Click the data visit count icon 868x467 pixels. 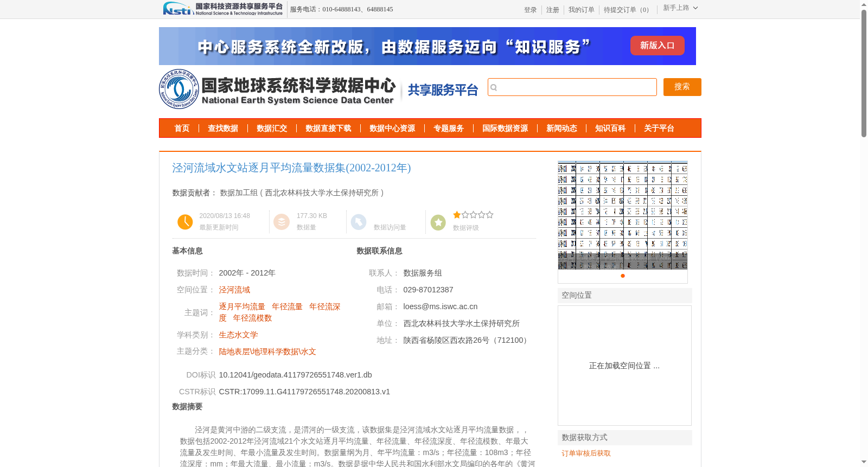[x=359, y=222]
